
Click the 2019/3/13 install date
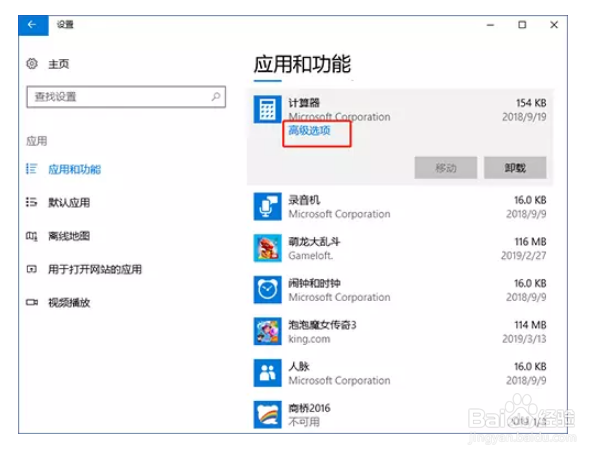pyautogui.click(x=524, y=339)
